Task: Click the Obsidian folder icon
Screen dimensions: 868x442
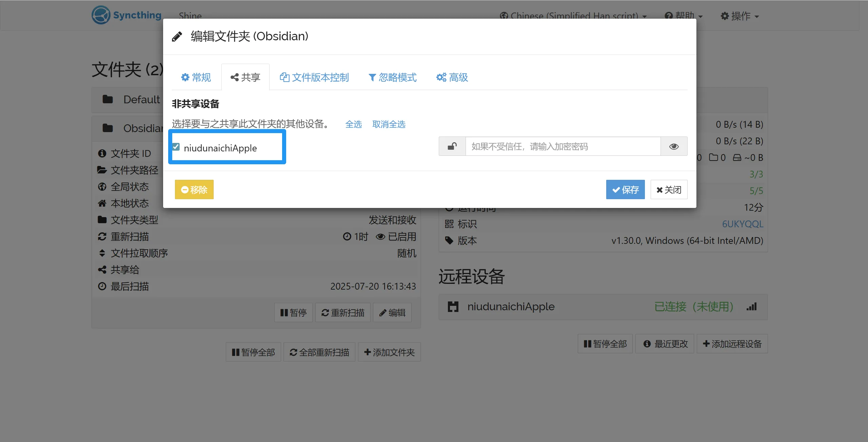Action: pyautogui.click(x=108, y=128)
